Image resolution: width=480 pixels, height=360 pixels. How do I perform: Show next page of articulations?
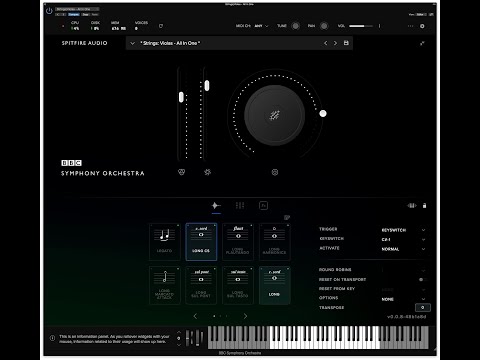point(245,316)
